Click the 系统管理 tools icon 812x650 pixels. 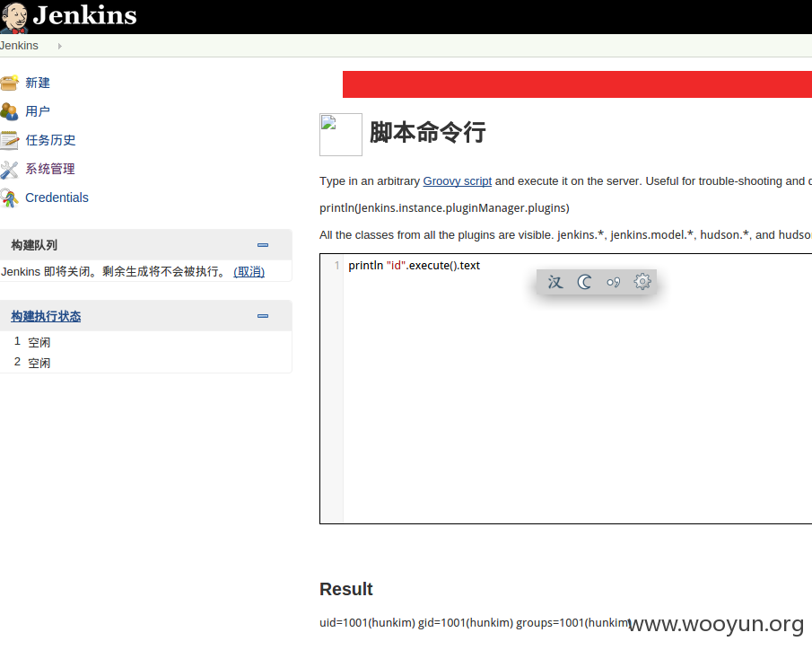click(x=9, y=169)
